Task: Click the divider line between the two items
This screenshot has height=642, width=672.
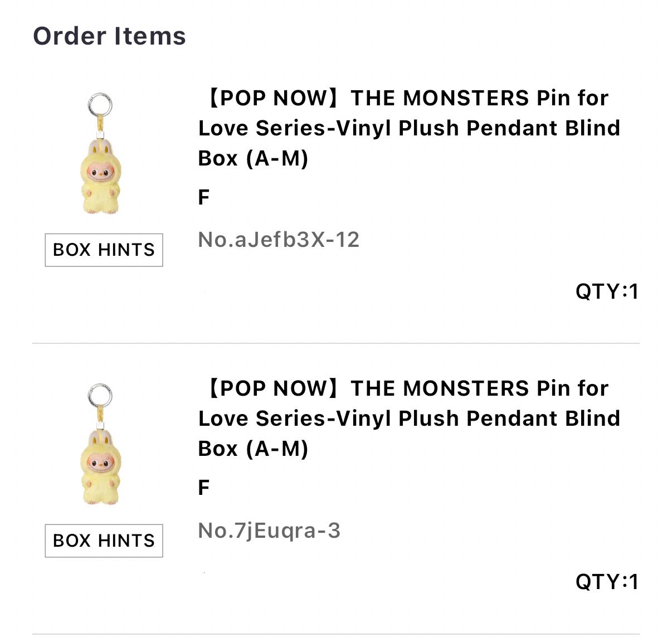Action: pyautogui.click(x=335, y=343)
